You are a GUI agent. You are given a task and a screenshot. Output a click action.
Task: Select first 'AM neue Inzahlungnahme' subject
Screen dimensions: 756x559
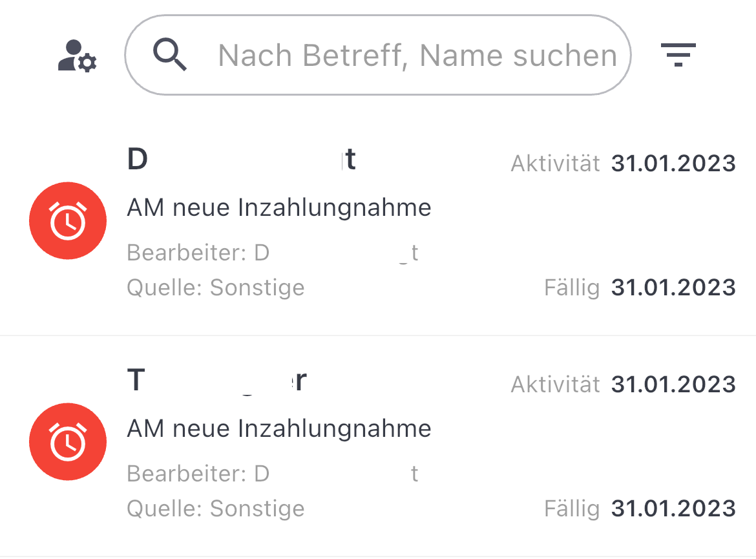279,208
